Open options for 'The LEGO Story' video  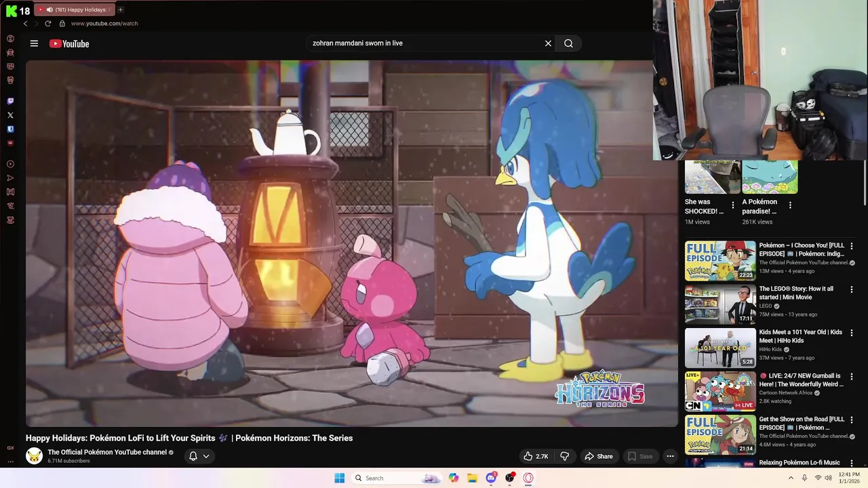852,289
